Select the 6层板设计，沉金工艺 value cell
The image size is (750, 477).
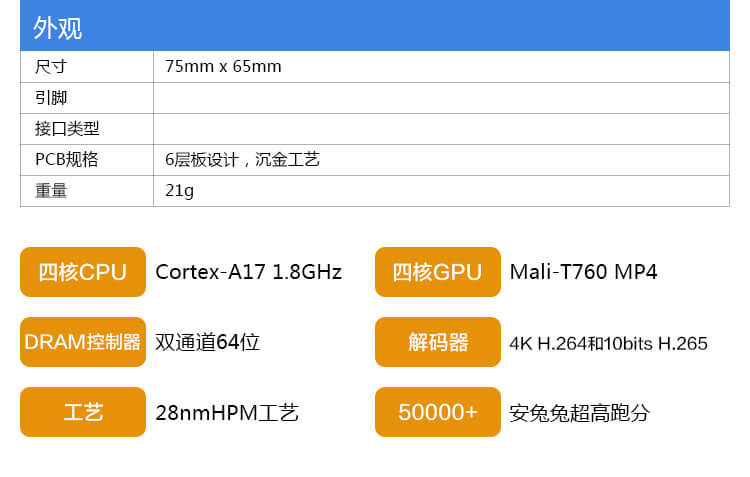(x=242, y=160)
